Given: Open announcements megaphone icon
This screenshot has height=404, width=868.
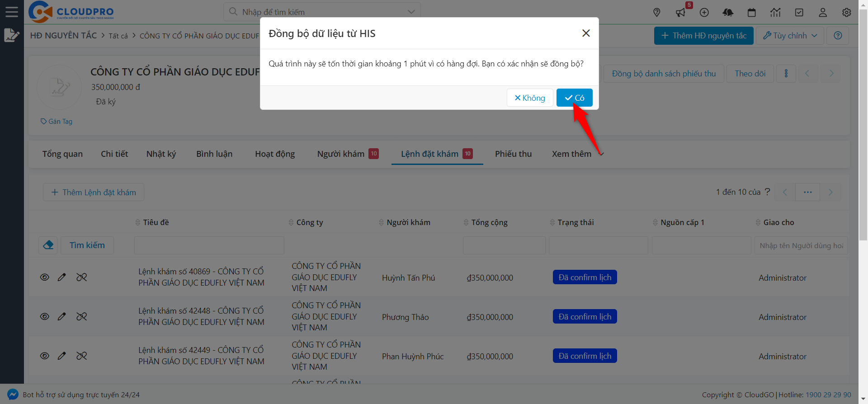Looking at the screenshot, I should point(680,13).
